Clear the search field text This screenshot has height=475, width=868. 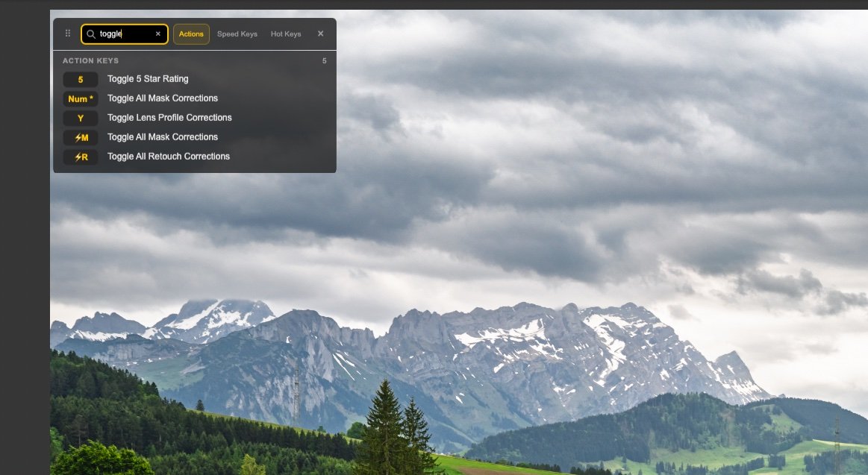click(157, 34)
